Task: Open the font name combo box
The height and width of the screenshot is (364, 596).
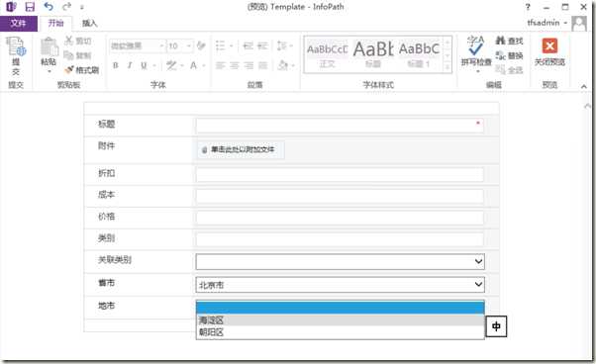Action: click(x=138, y=45)
